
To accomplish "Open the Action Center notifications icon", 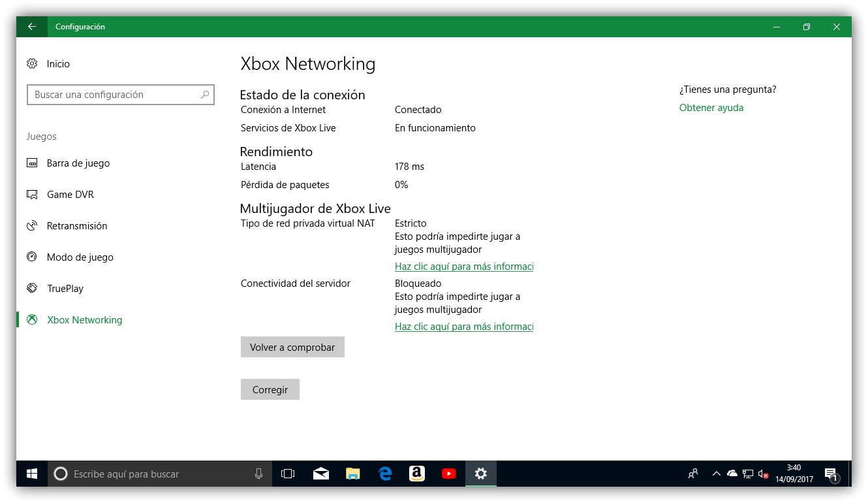I will (x=831, y=474).
